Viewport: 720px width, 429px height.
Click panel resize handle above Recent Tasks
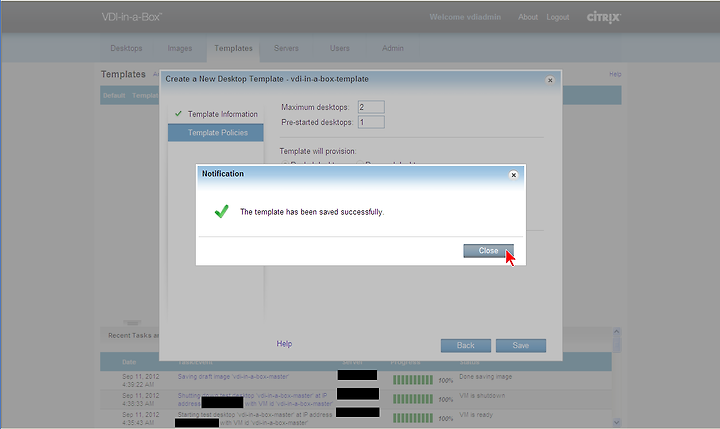click(x=132, y=322)
